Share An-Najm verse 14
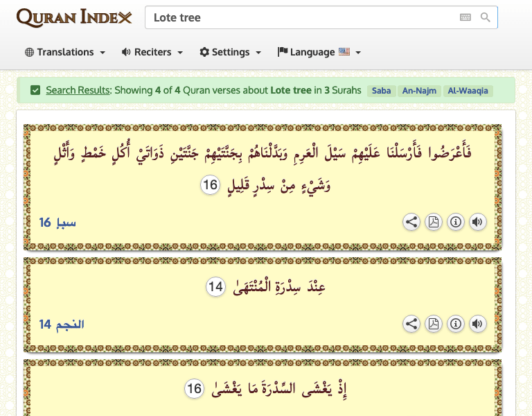The image size is (532, 416). pyautogui.click(x=411, y=324)
